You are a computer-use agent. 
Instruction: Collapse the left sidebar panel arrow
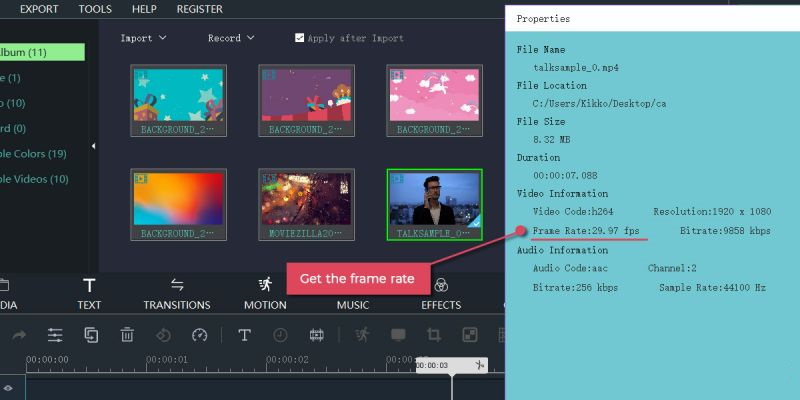click(x=93, y=146)
